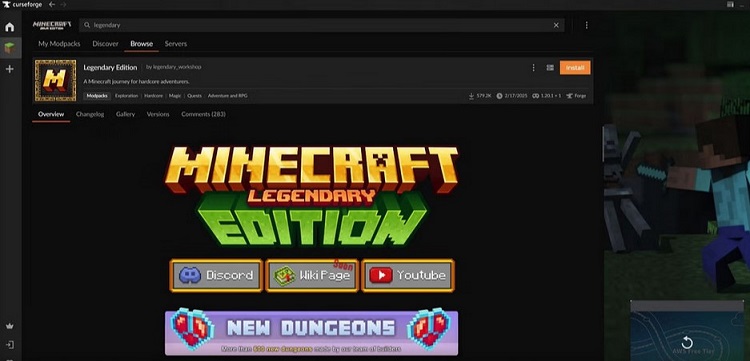Click the Minecraft Java Edition logo
The width and height of the screenshot is (750, 361).
pos(52,25)
